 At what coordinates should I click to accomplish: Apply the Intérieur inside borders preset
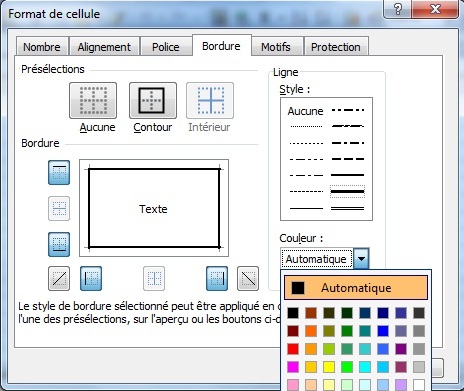coord(210,100)
